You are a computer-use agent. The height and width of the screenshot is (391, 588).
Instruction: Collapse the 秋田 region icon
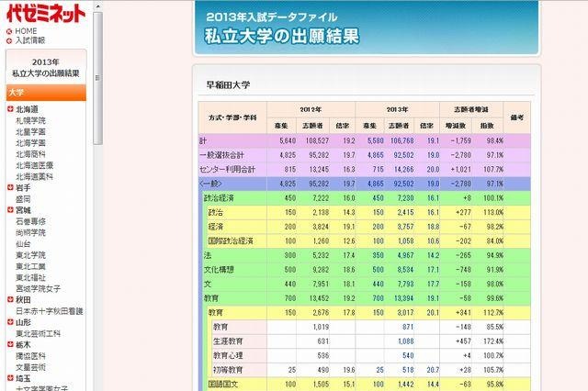click(10, 299)
